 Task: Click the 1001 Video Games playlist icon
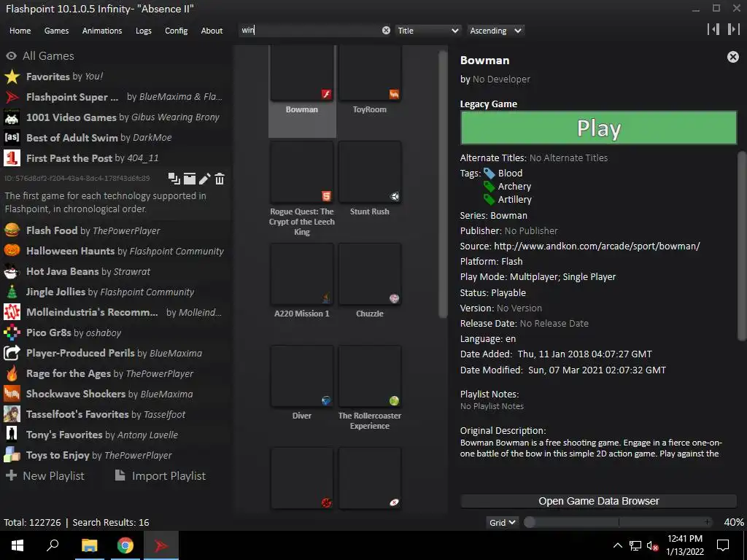pyautogui.click(x=12, y=117)
